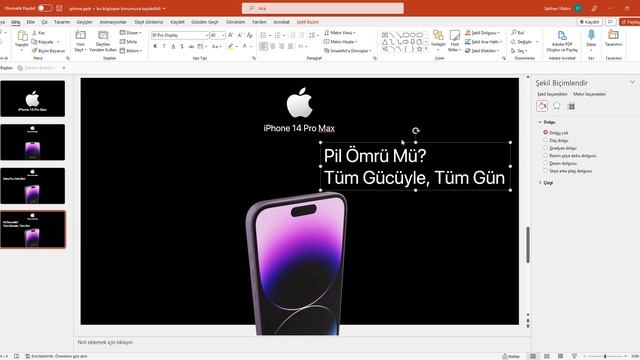Select Size & Properties icon in format pane
Screen dimensions: 640x360
[571, 106]
